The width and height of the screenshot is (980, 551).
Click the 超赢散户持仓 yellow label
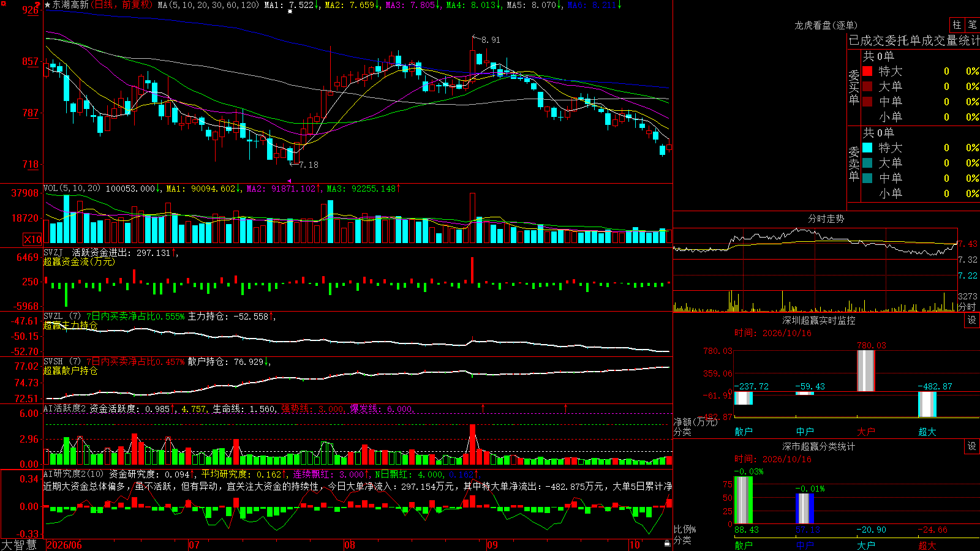pyautogui.click(x=70, y=370)
